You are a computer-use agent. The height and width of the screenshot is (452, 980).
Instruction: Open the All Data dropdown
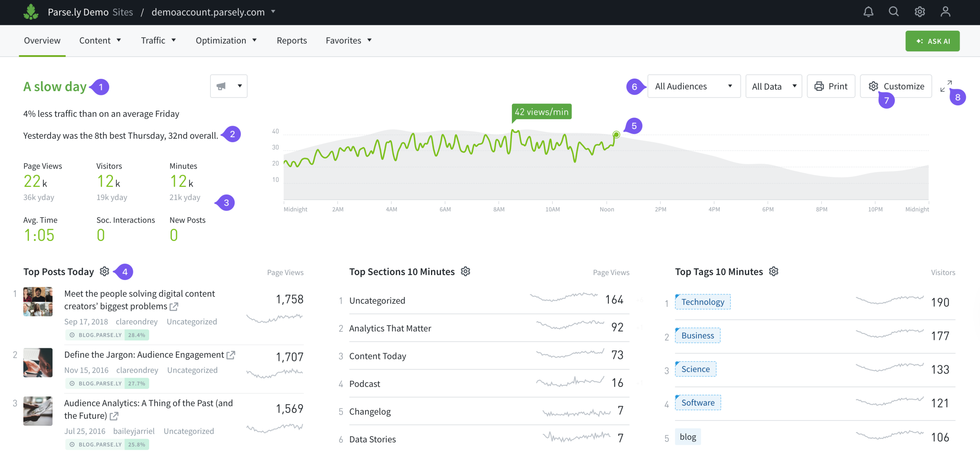pyautogui.click(x=773, y=86)
